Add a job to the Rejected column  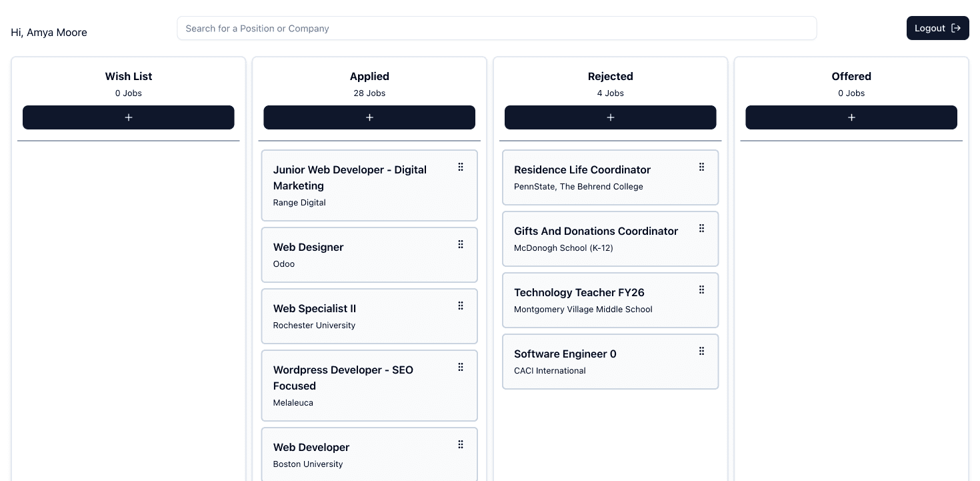click(610, 117)
